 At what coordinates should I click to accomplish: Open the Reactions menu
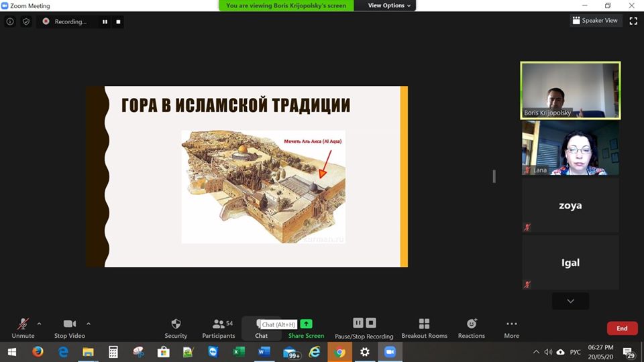click(x=471, y=324)
